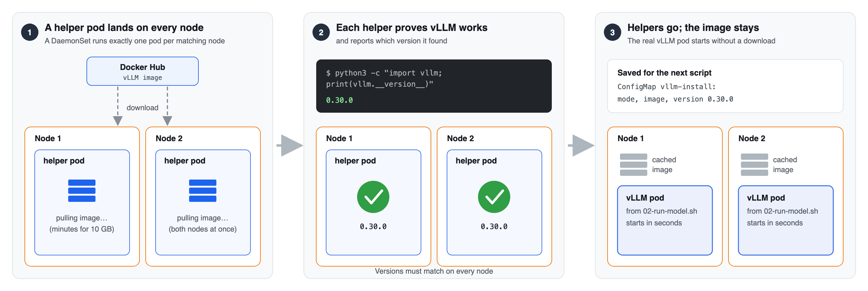Click 'Helpers go; the image stays' title
The height and width of the screenshot is (291, 868).
click(x=693, y=28)
